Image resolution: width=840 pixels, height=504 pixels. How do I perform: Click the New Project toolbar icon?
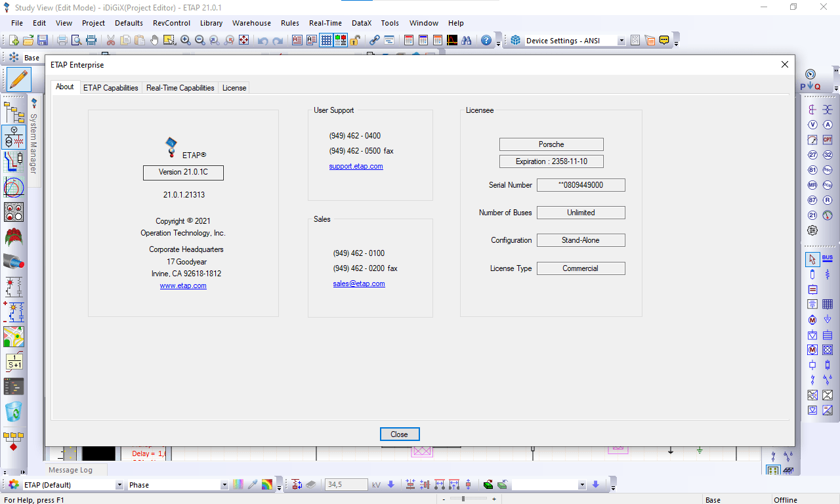tap(14, 41)
